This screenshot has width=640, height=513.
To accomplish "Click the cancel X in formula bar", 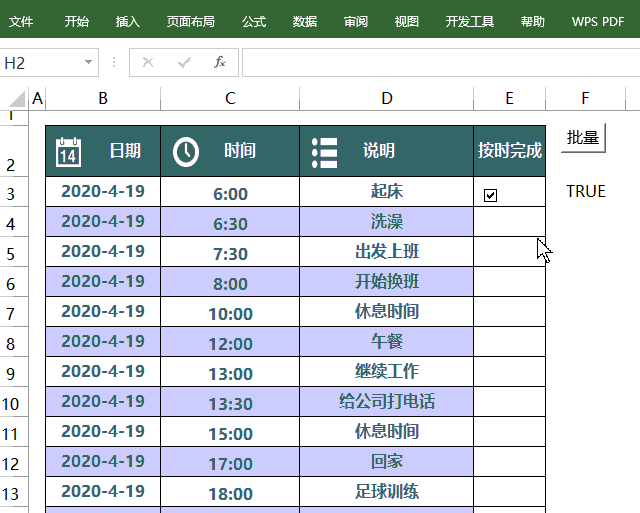I will [x=148, y=62].
